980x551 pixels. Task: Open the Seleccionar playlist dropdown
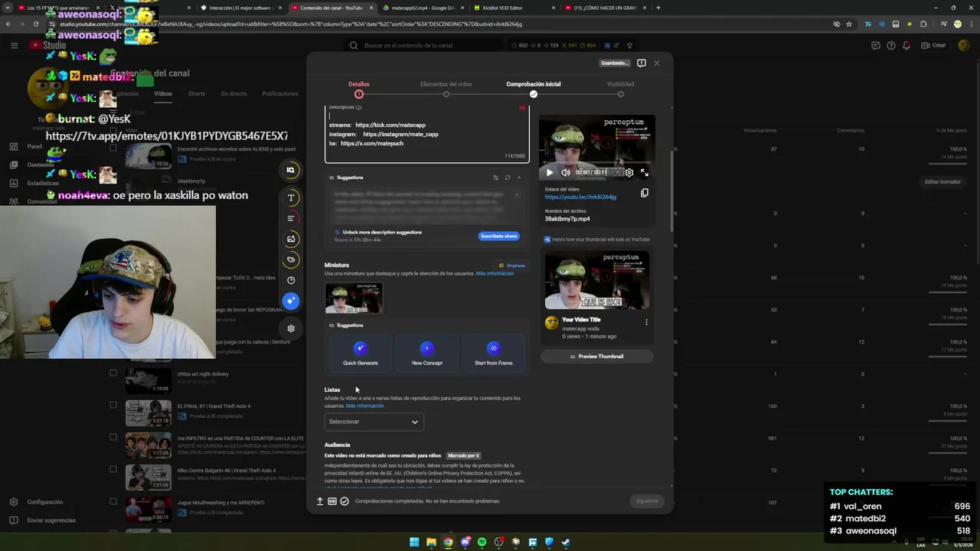click(374, 422)
